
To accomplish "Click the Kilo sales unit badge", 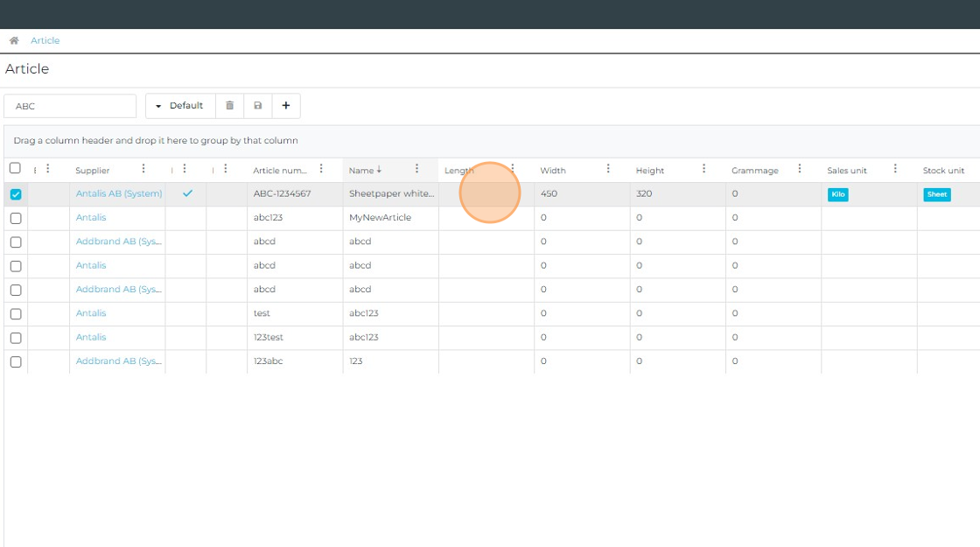I will click(837, 194).
